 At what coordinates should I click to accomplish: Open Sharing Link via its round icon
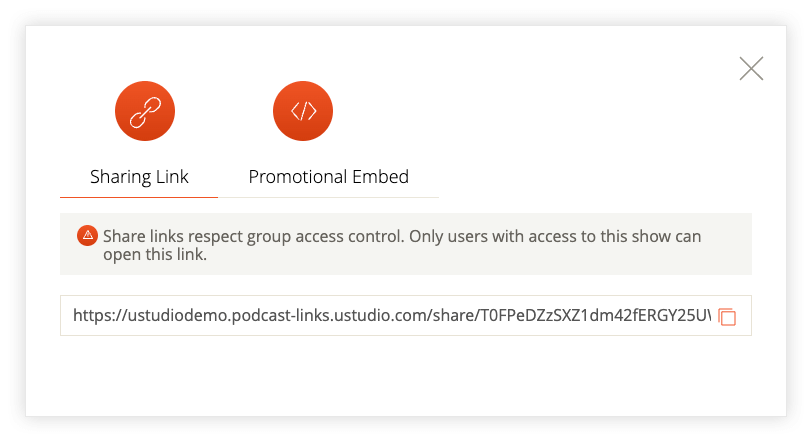145,111
